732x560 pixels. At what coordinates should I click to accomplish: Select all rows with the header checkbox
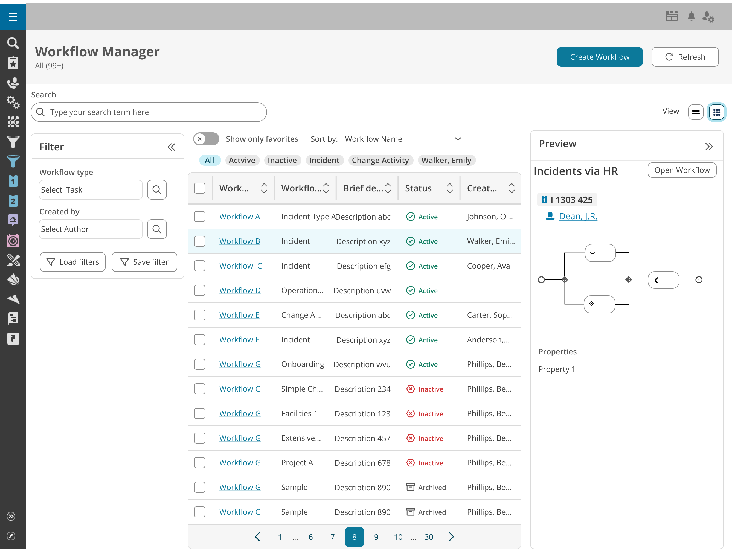click(199, 188)
